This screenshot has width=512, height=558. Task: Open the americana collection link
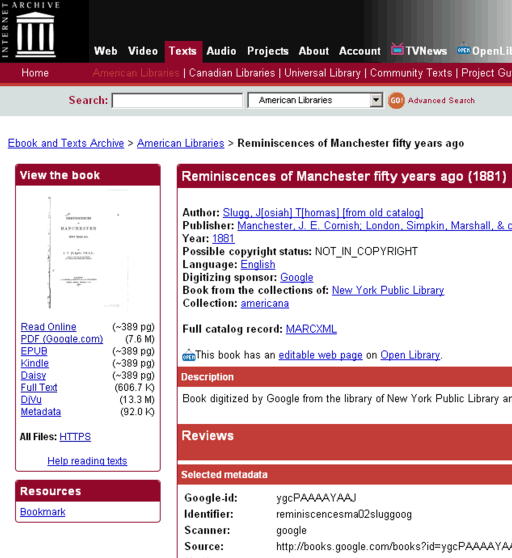point(265,303)
